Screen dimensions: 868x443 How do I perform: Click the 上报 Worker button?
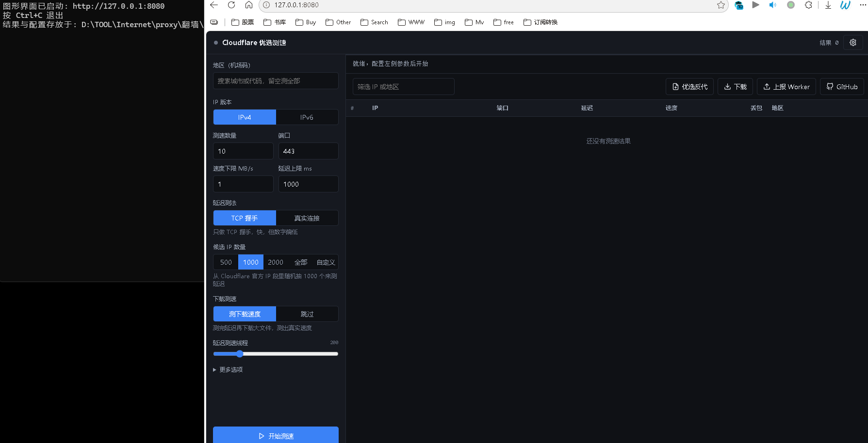click(786, 87)
